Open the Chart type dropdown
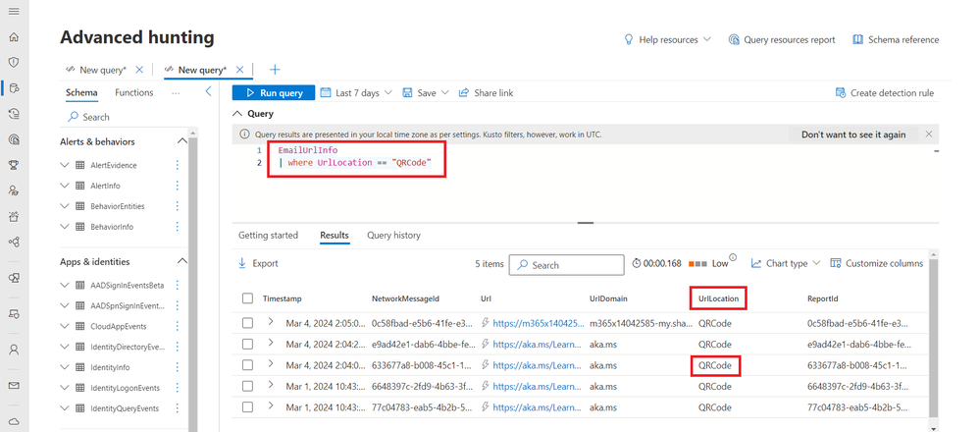The height and width of the screenshot is (432, 980). [786, 264]
